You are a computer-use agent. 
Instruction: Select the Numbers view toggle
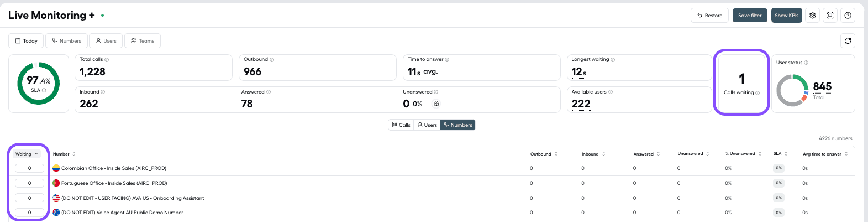tap(458, 125)
